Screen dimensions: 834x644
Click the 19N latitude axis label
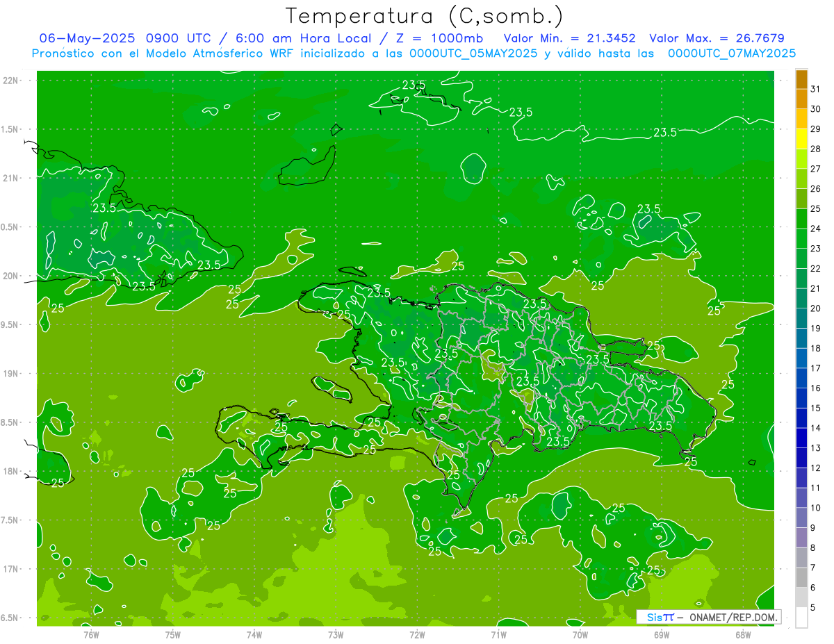tap(10, 374)
